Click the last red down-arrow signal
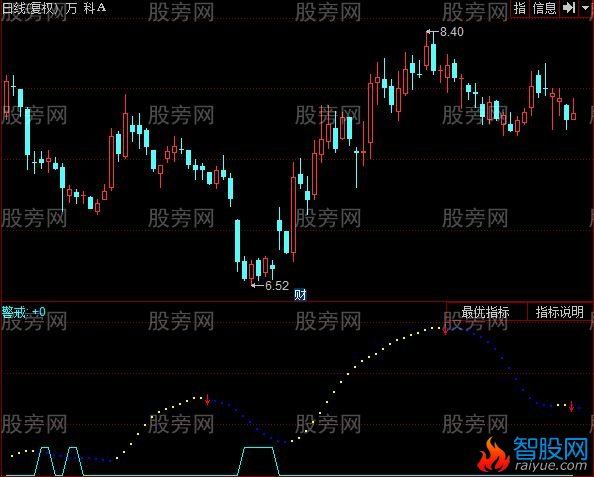594x477 pixels. pyautogui.click(x=571, y=407)
